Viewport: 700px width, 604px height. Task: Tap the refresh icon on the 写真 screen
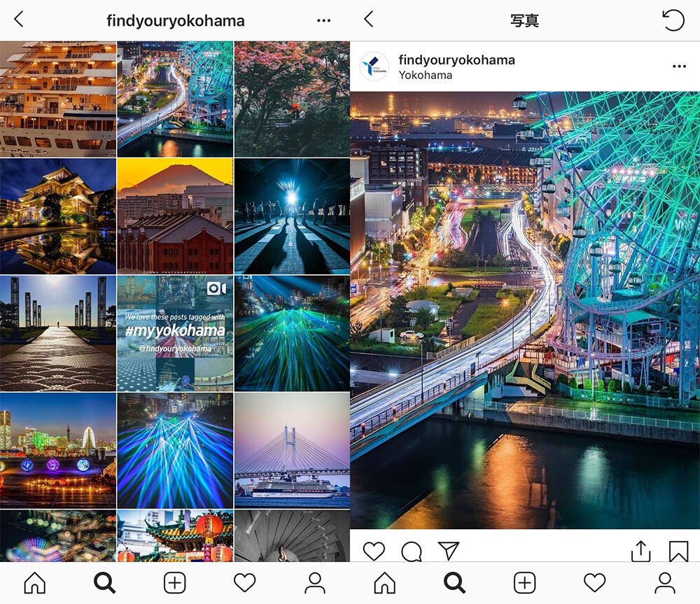(673, 20)
